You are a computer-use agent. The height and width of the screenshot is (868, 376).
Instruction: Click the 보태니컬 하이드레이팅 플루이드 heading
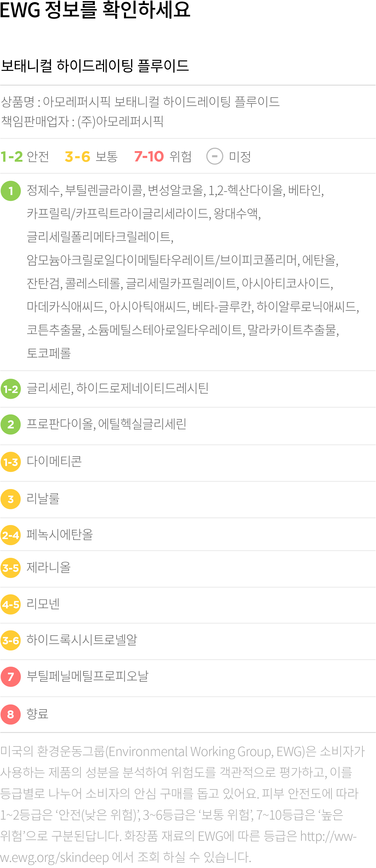[95, 65]
